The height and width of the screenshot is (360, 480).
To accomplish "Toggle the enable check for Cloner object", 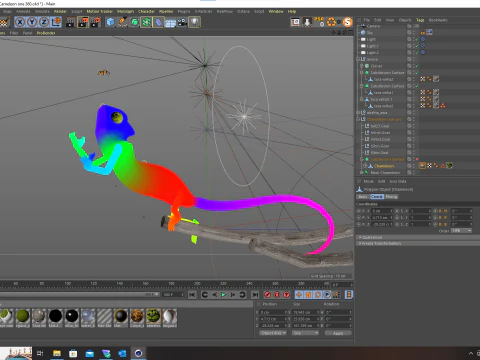I will click(417, 66).
